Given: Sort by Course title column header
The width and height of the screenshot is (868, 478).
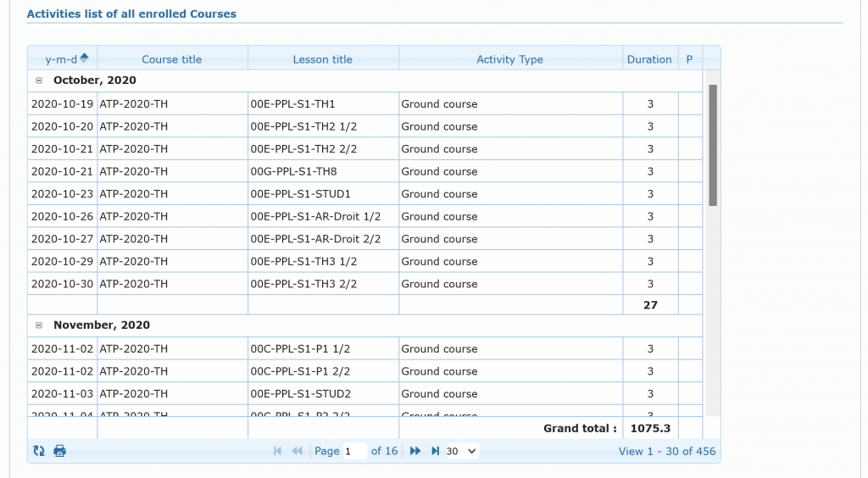Looking at the screenshot, I should (x=172, y=59).
